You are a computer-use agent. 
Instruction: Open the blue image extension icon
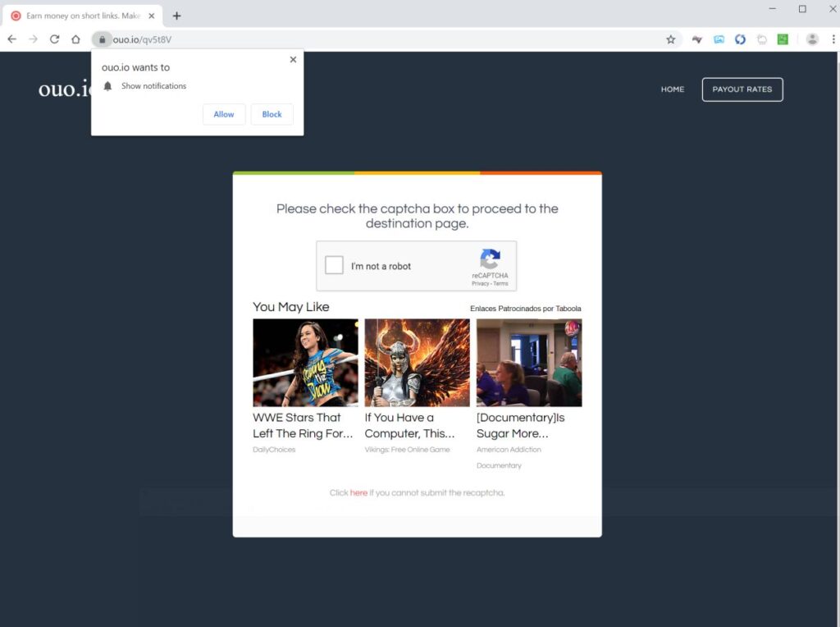click(x=719, y=39)
